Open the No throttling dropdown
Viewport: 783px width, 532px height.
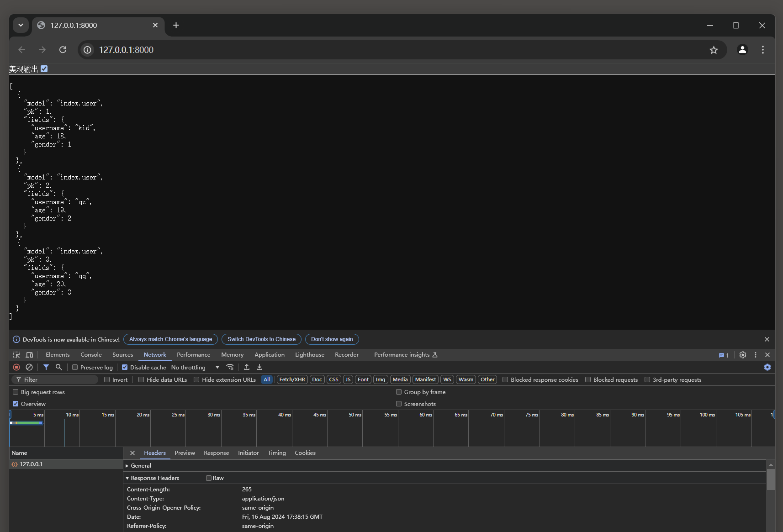pos(195,367)
